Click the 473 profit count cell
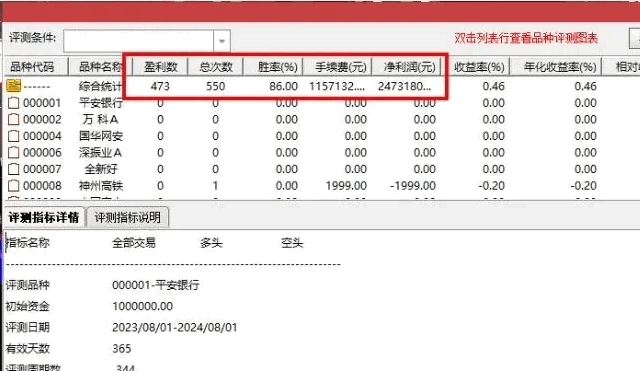Image resolution: width=640 pixels, height=371 pixels. coord(160,86)
